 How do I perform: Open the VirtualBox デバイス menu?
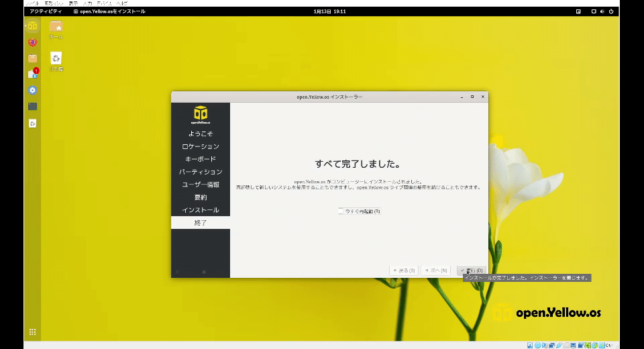point(105,3)
